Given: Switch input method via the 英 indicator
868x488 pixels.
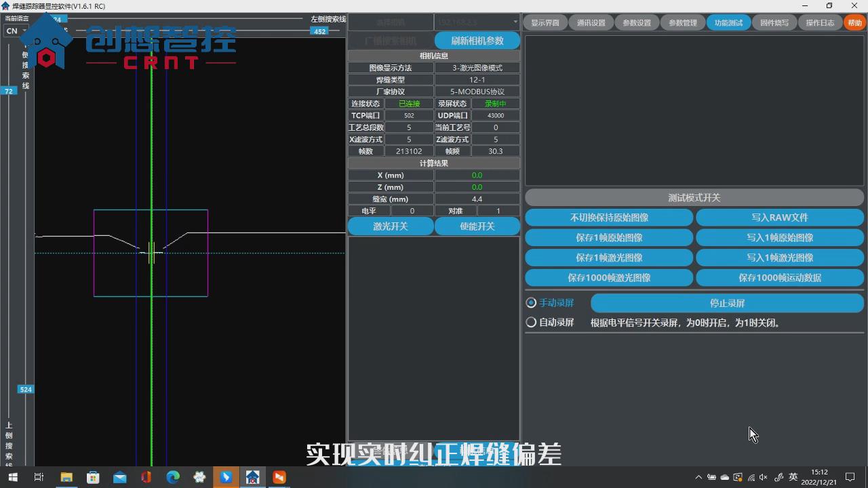Looking at the screenshot, I should (792, 477).
